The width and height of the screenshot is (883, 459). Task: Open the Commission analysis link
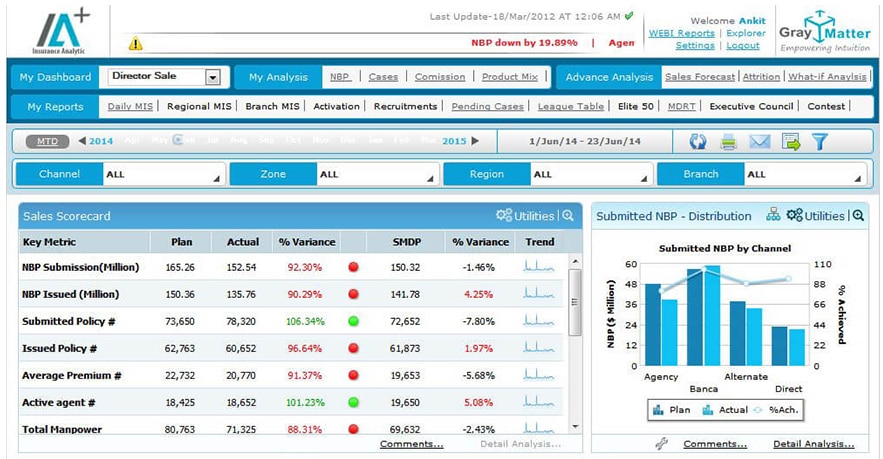(x=440, y=77)
